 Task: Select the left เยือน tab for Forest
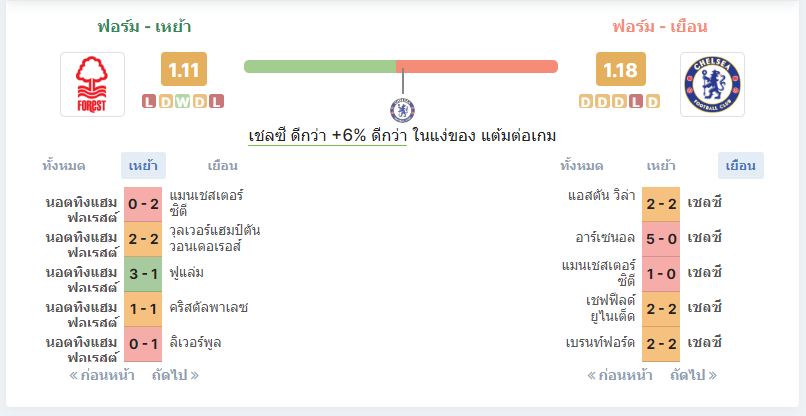coord(223,166)
